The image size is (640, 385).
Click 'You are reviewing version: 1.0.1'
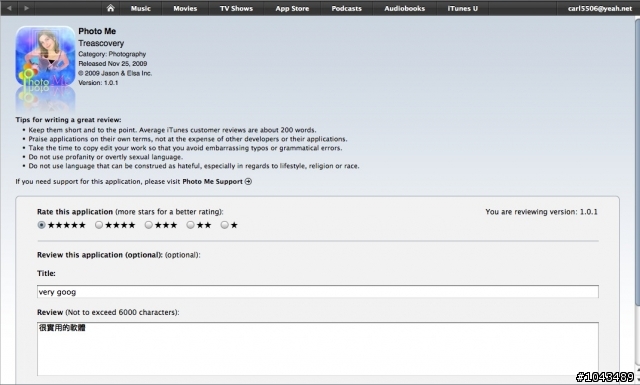pyautogui.click(x=541, y=211)
